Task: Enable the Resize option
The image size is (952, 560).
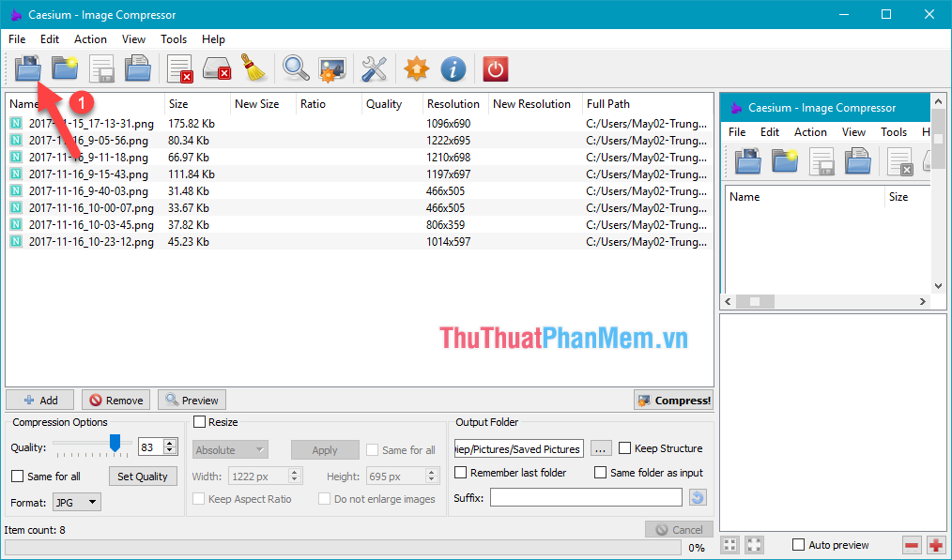Action: 199,422
